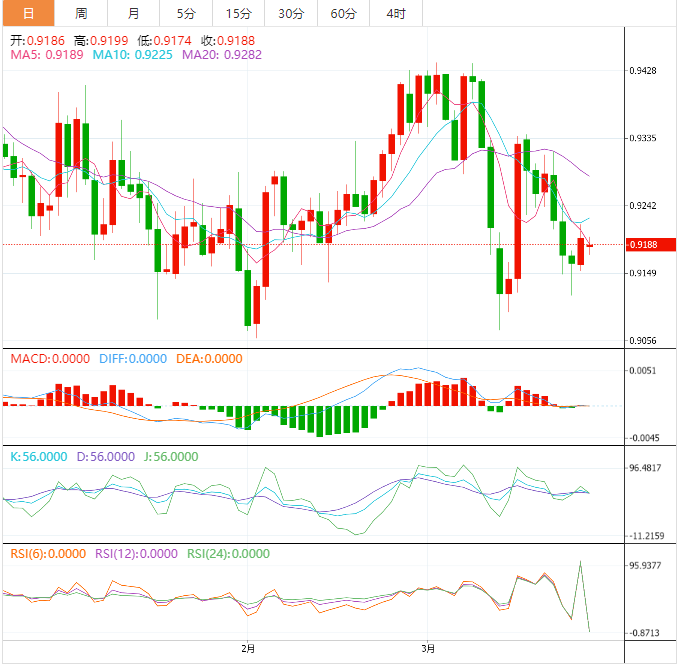Click the -0.0045 MACD axis label
This screenshot has width=680, height=668.
(x=644, y=438)
